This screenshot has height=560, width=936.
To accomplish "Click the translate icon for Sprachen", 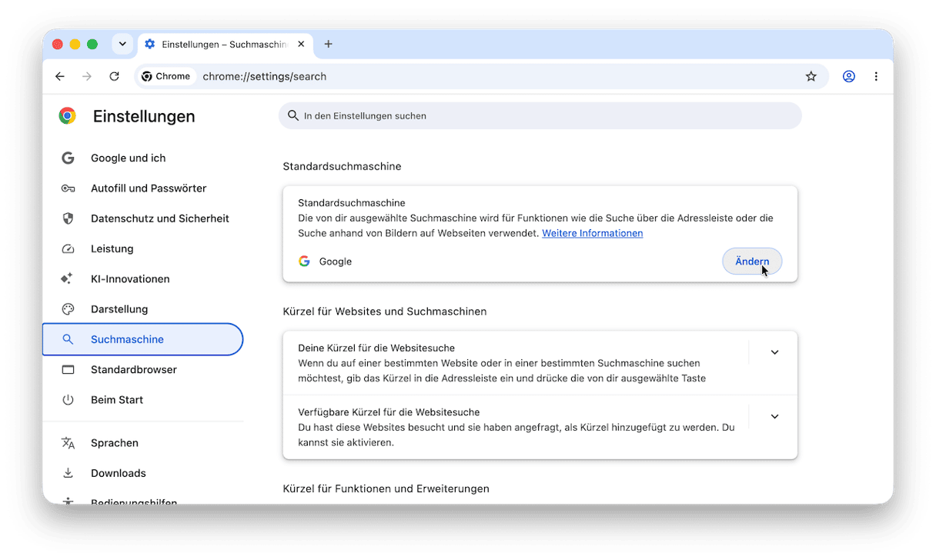I will 68,443.
